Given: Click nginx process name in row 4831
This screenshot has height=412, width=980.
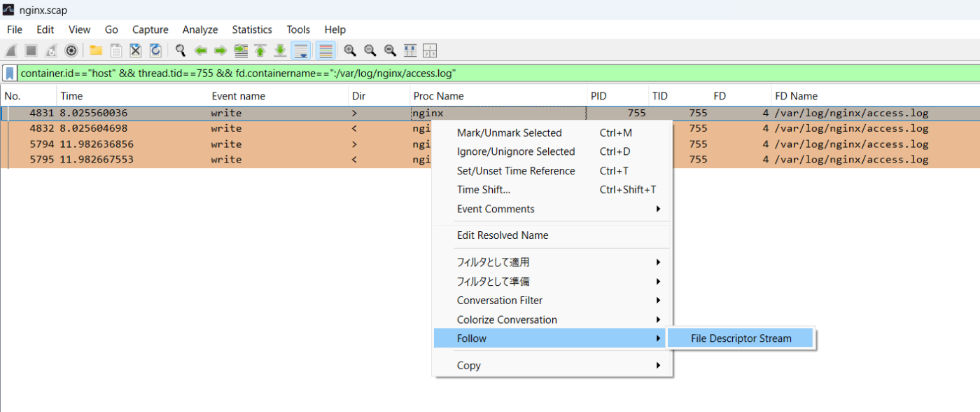Looking at the screenshot, I should click(x=428, y=113).
